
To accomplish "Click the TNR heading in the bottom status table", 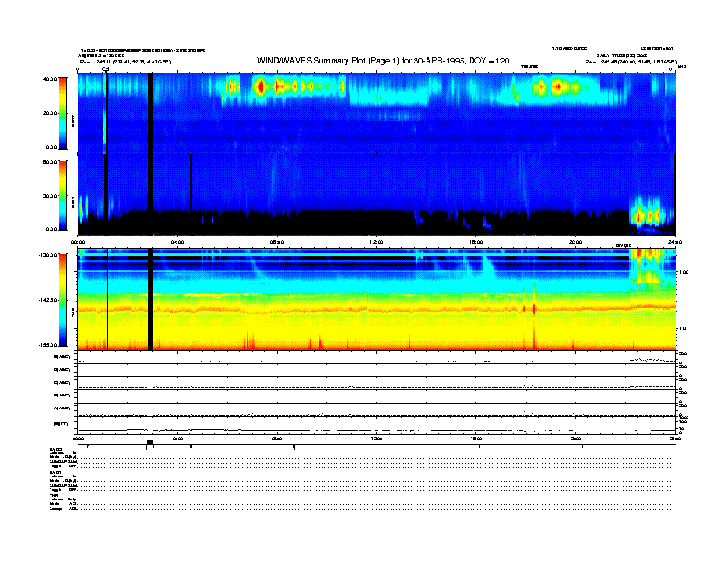I will [x=53, y=495].
